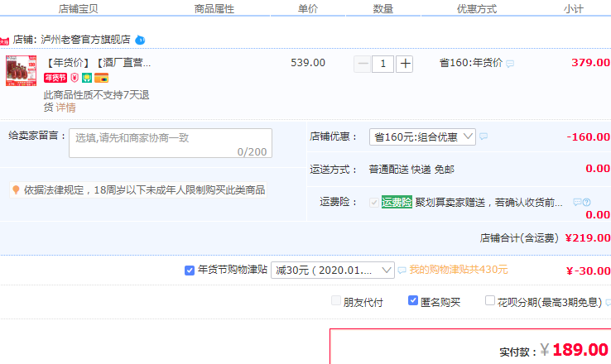Click the orange lightbulb notice icon
The width and height of the screenshot is (611, 364).
point(16,189)
